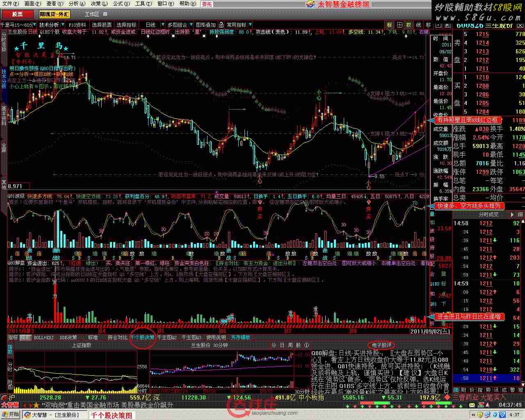Viewport: 525px width, 420px height.
Task: Click the circled ① icon
Action: 306,345
